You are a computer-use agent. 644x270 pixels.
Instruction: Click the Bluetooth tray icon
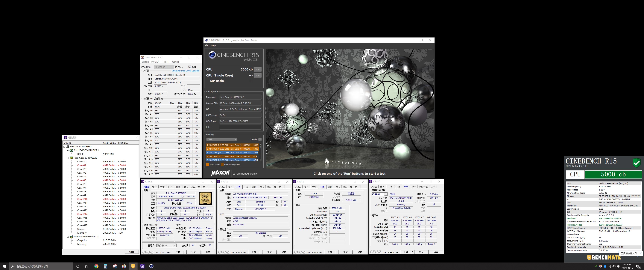pos(605,266)
